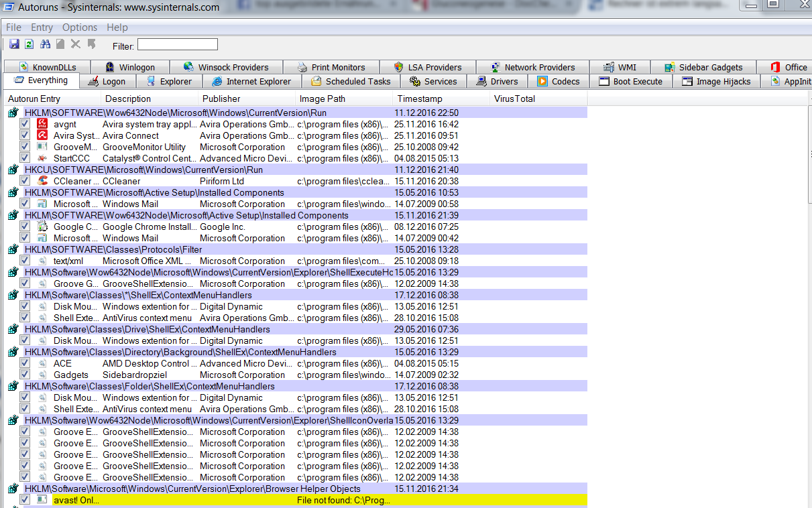The image size is (812, 508).
Task: Focus the Filter text field
Action: [x=178, y=45]
